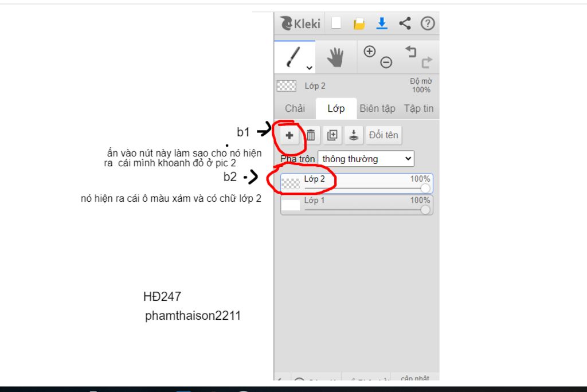
Task: Click the 100% value on Lớp 2 row
Action: click(420, 179)
